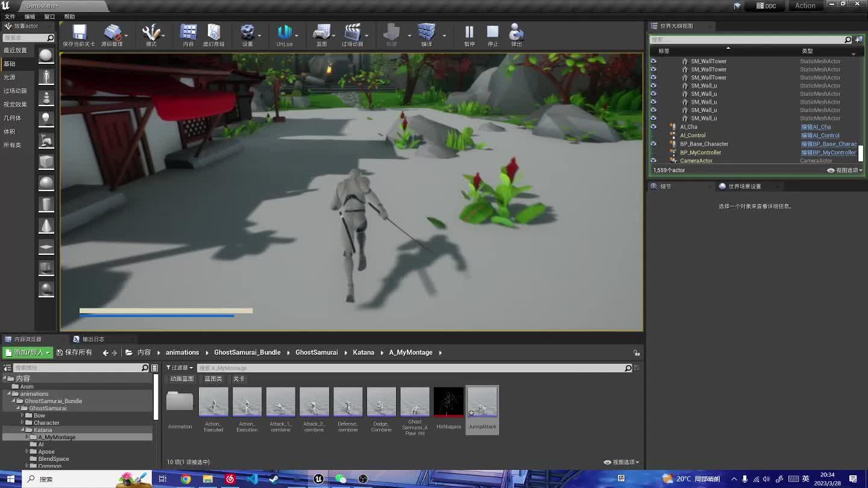The image size is (868, 488).
Task: Select the JumpAttack asset thumbnail
Action: tap(482, 402)
